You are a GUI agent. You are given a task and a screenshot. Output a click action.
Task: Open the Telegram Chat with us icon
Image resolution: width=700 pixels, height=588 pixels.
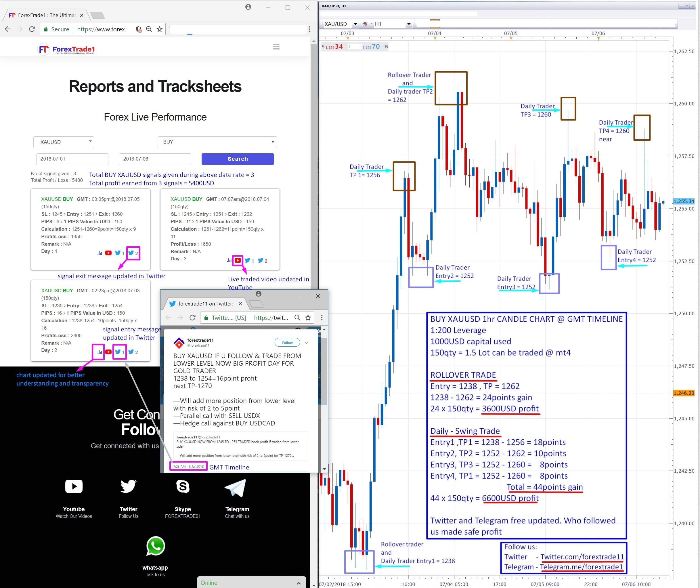235,487
